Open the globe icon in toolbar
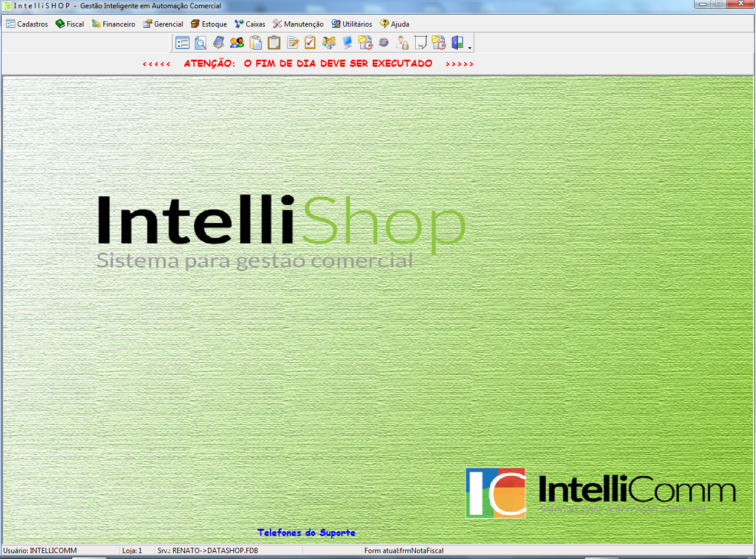The height and width of the screenshot is (559, 756). [x=384, y=43]
